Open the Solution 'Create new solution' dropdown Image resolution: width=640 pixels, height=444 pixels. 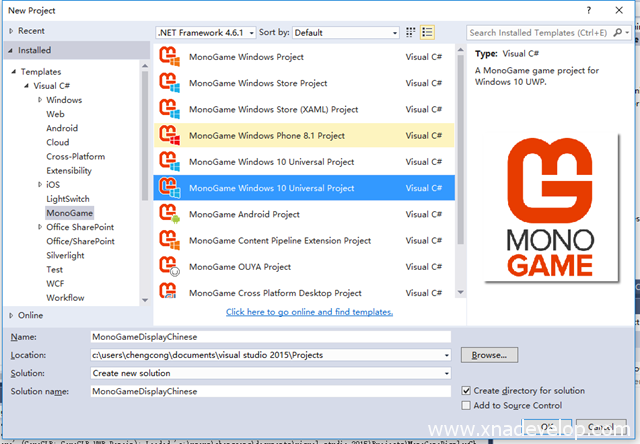(270, 373)
